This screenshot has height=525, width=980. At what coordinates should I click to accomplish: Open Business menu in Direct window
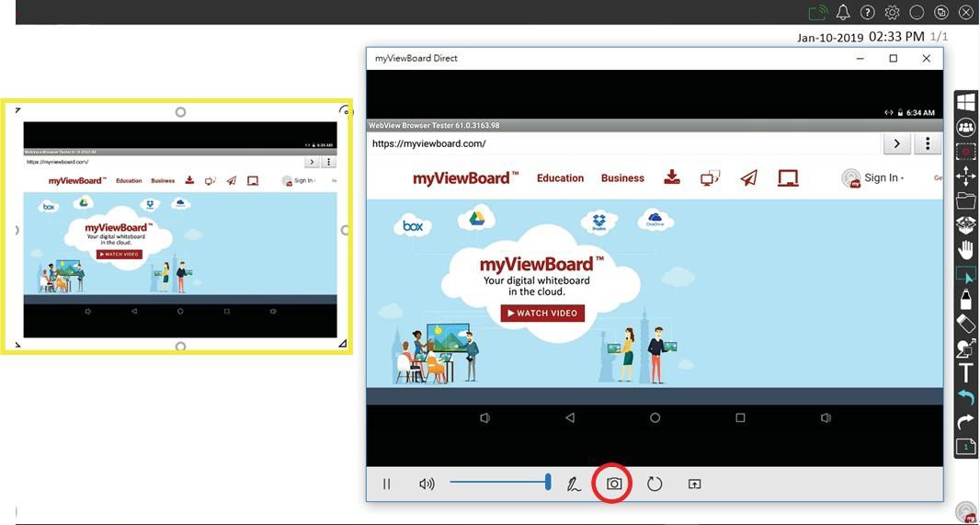tap(622, 178)
